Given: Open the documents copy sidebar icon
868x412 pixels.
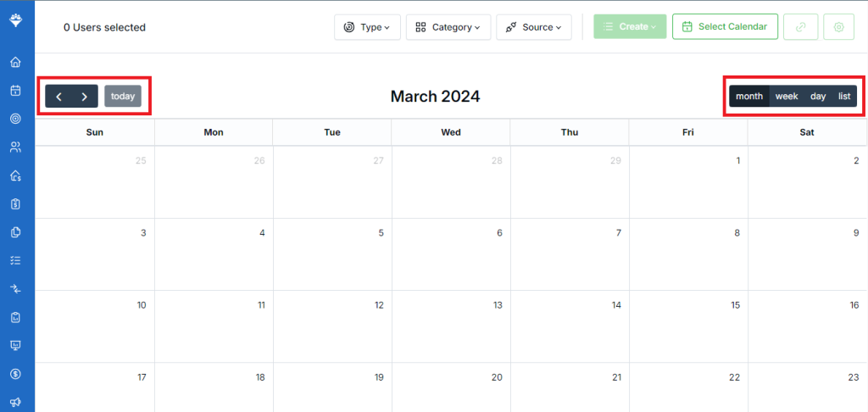Looking at the screenshot, I should tap(15, 232).
